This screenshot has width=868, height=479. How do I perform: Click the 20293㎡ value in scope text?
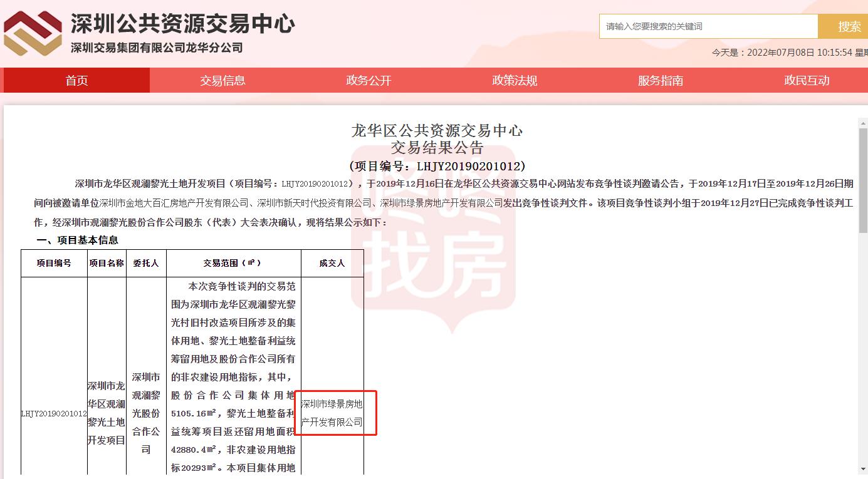pos(199,468)
